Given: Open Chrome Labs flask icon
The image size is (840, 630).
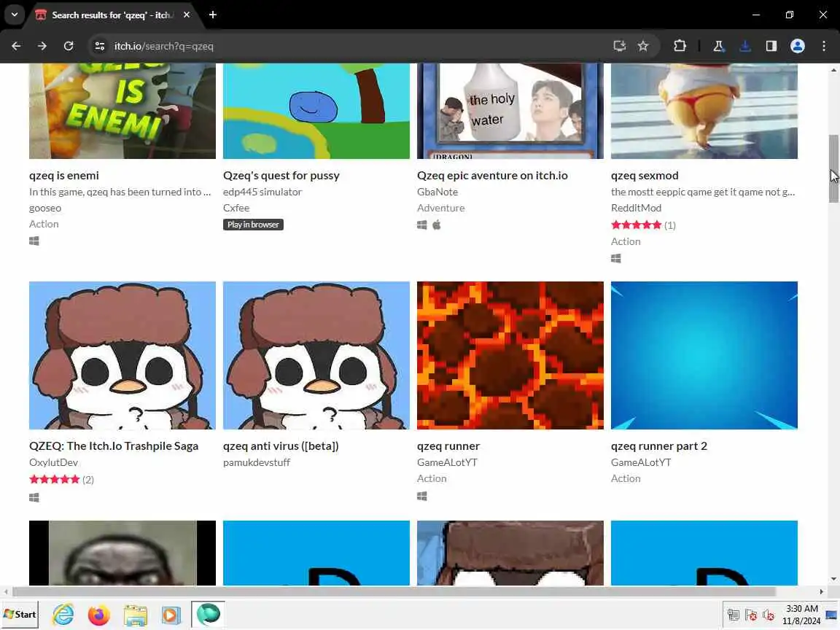Looking at the screenshot, I should (x=718, y=46).
